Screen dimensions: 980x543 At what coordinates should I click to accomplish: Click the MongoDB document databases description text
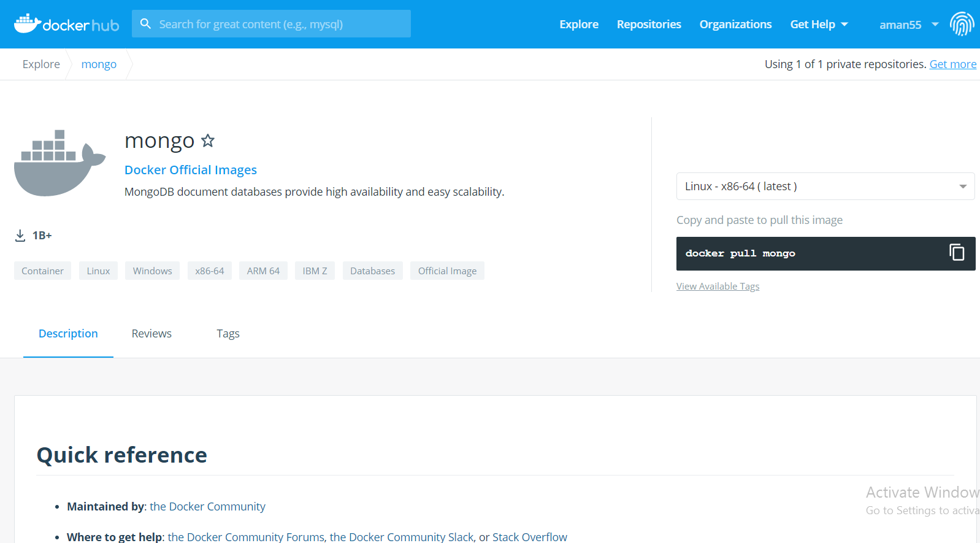pyautogui.click(x=315, y=192)
